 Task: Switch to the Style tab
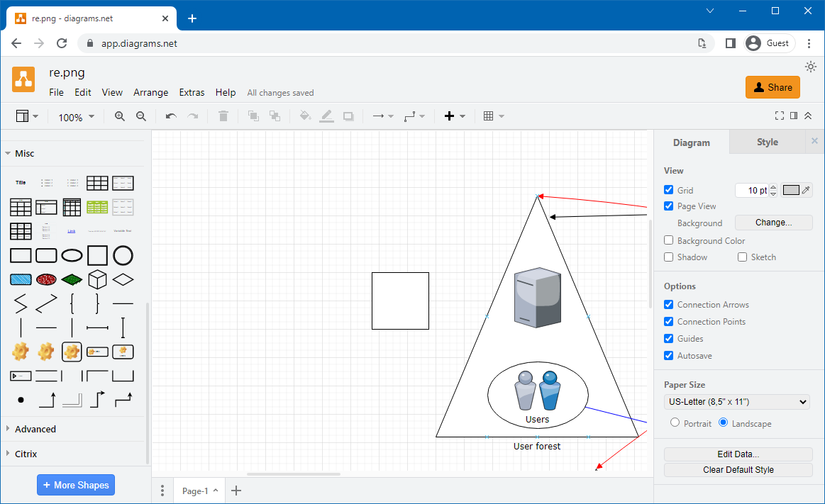767,142
